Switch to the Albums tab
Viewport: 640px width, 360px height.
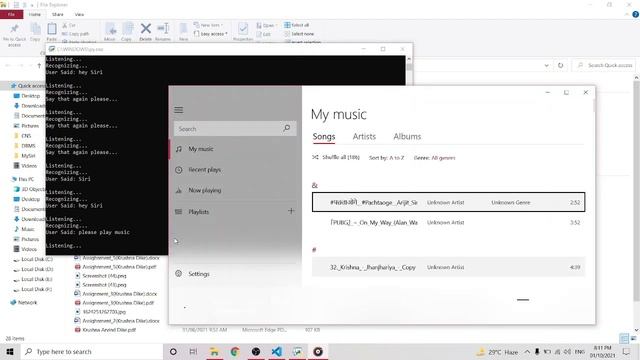click(407, 136)
